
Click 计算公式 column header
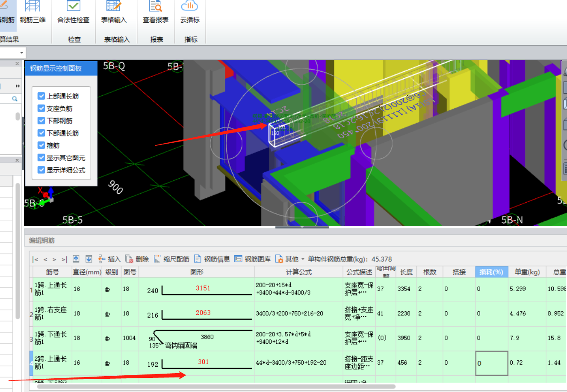coord(298,272)
